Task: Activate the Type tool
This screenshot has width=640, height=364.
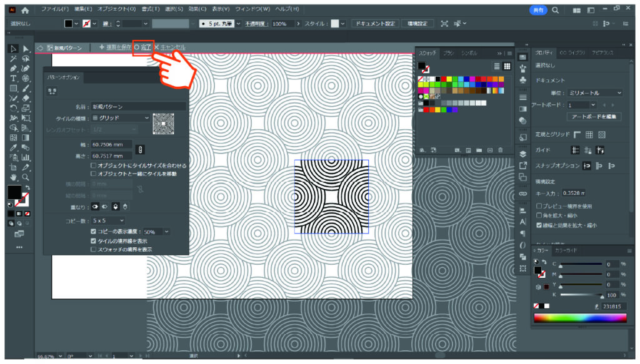Action: (13, 78)
